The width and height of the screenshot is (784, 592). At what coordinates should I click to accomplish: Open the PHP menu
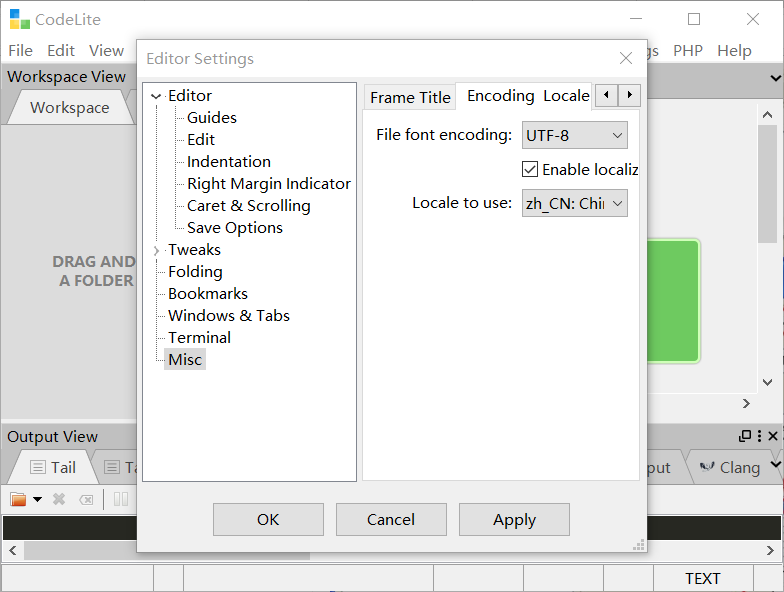[688, 50]
